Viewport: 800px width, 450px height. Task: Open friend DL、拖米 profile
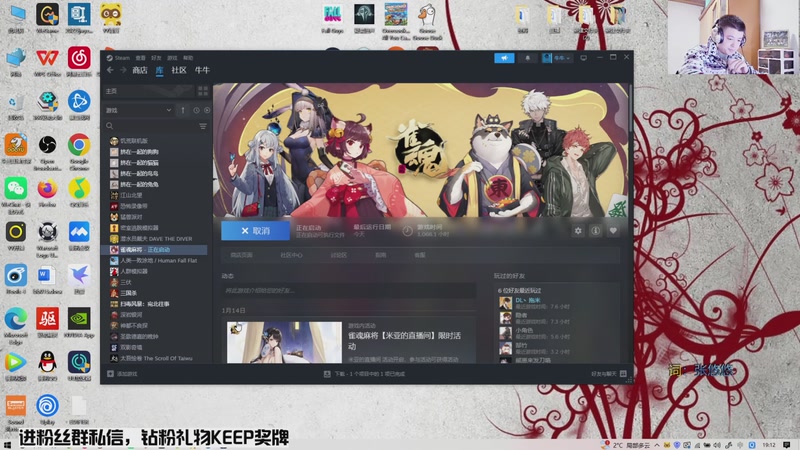click(528, 300)
